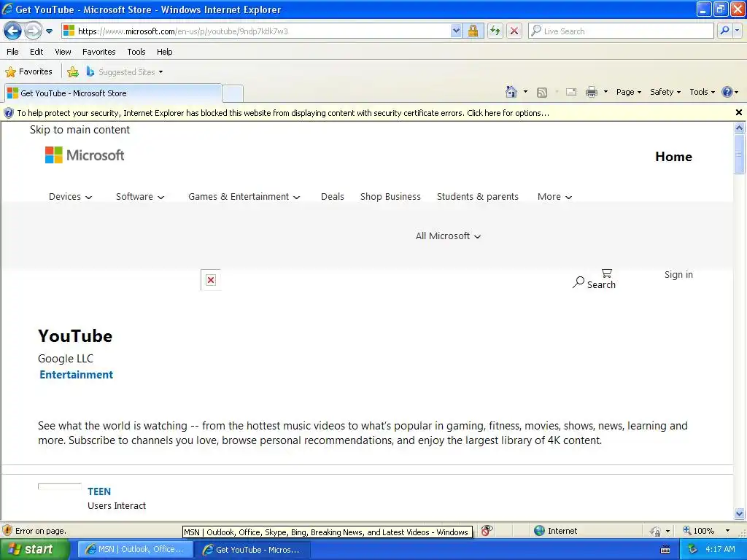Open the address bar history dropdown
This screenshot has width=747, height=560.
tap(456, 31)
